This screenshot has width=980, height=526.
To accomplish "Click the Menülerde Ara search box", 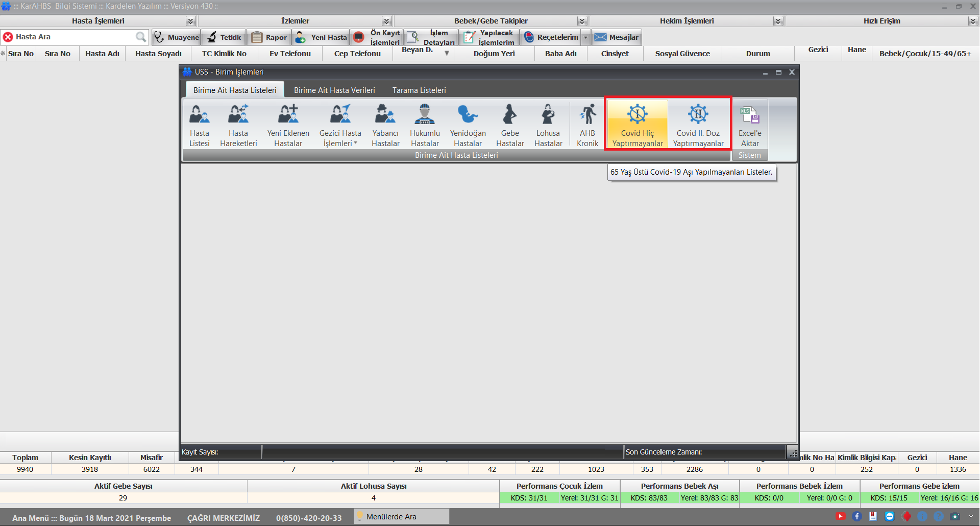I will (x=403, y=517).
